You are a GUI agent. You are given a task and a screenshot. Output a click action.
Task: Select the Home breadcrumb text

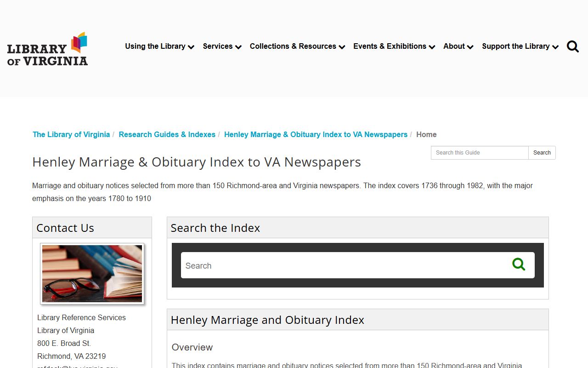(426, 134)
